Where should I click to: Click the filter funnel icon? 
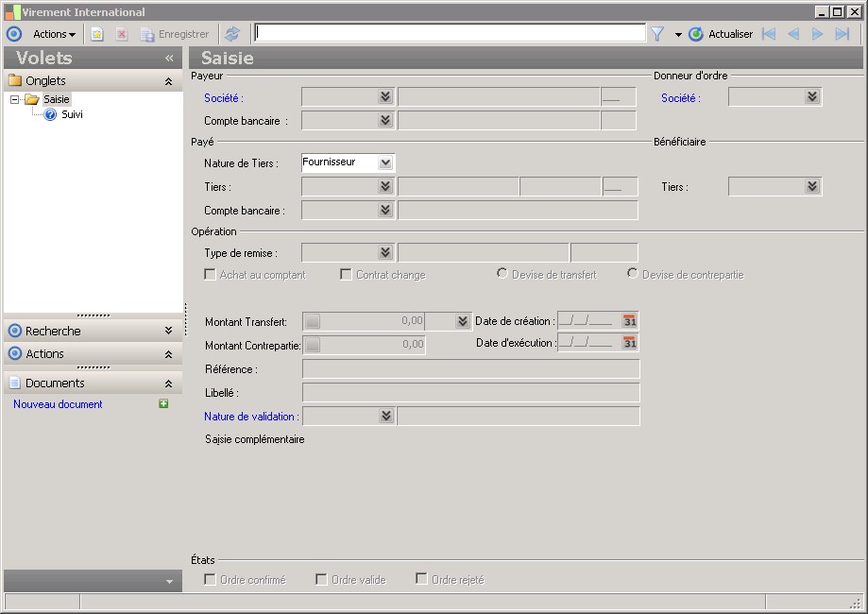tap(657, 34)
